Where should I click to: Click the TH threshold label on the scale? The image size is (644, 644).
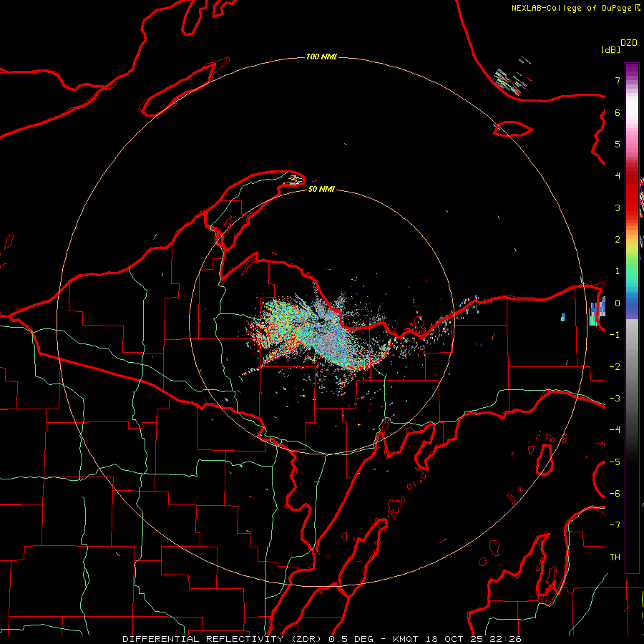(x=615, y=557)
